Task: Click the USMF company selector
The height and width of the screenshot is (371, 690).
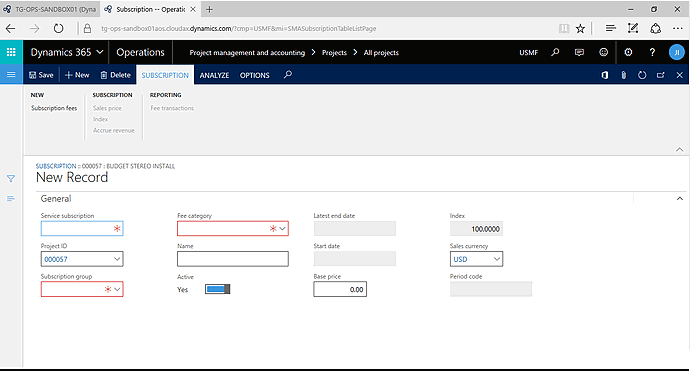Action: point(529,52)
